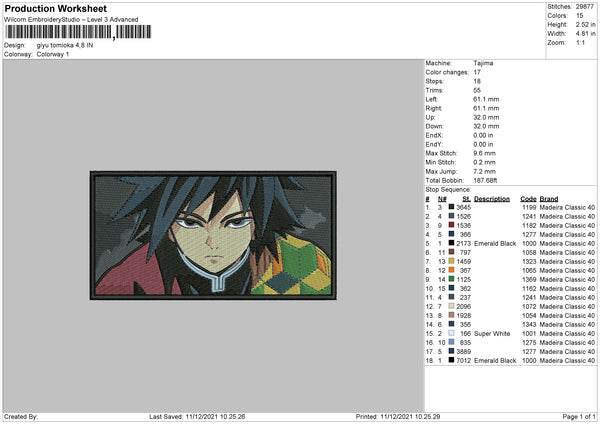Image resolution: width=600 pixels, height=424 pixels.
Task: Select the Super White swatch in stop 15
Action: coord(451,333)
